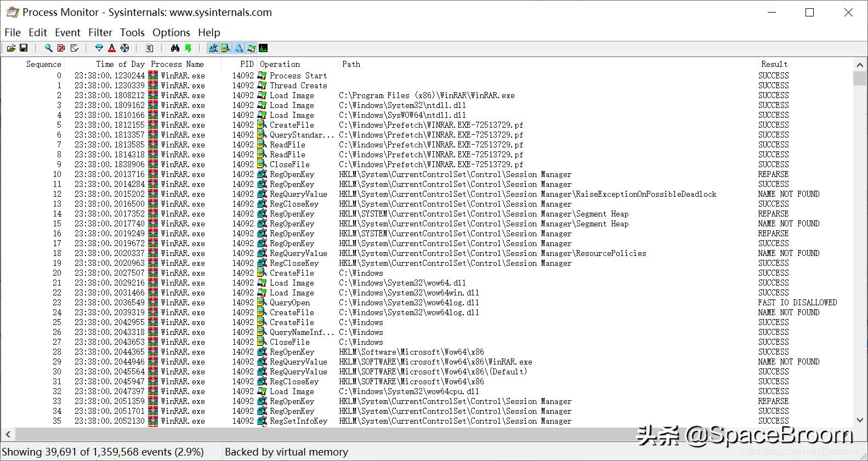The height and width of the screenshot is (461, 868).
Task: Click the Result column header
Action: pos(774,64)
